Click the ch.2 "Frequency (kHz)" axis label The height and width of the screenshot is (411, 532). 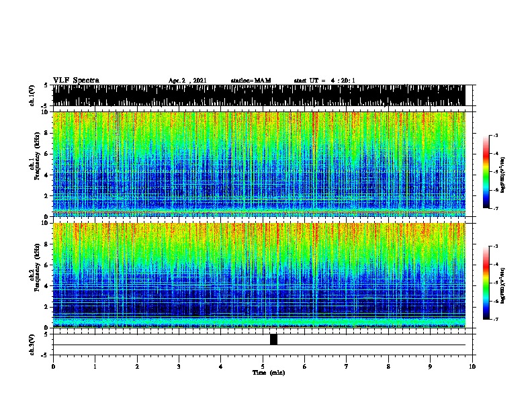pyautogui.click(x=37, y=267)
